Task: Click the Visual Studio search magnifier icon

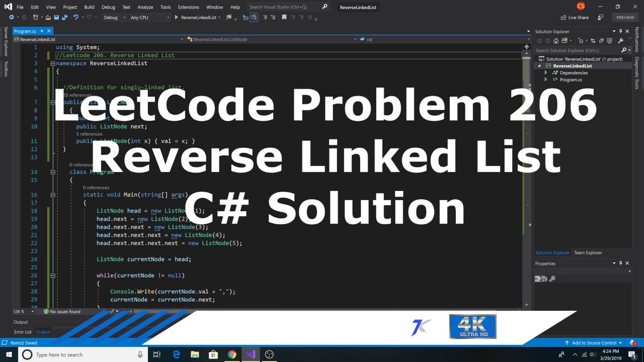Action: [x=325, y=7]
